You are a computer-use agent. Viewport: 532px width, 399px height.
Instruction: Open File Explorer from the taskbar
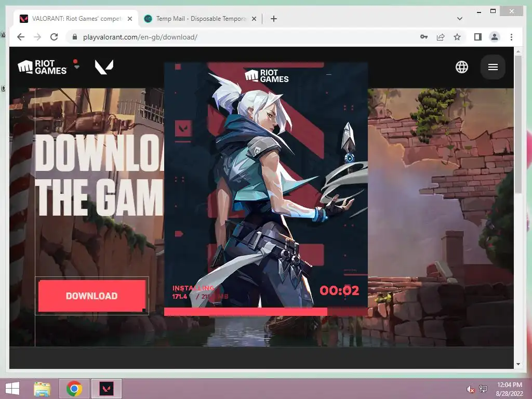coord(42,389)
